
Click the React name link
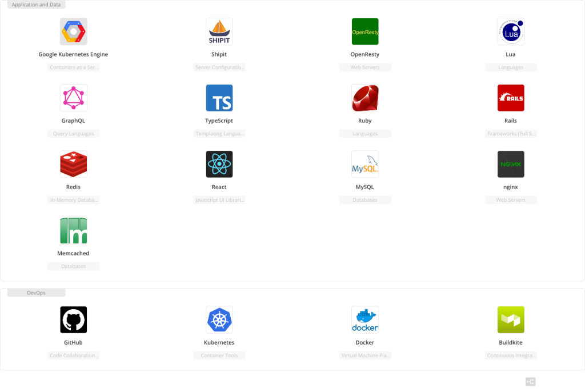[x=219, y=187]
